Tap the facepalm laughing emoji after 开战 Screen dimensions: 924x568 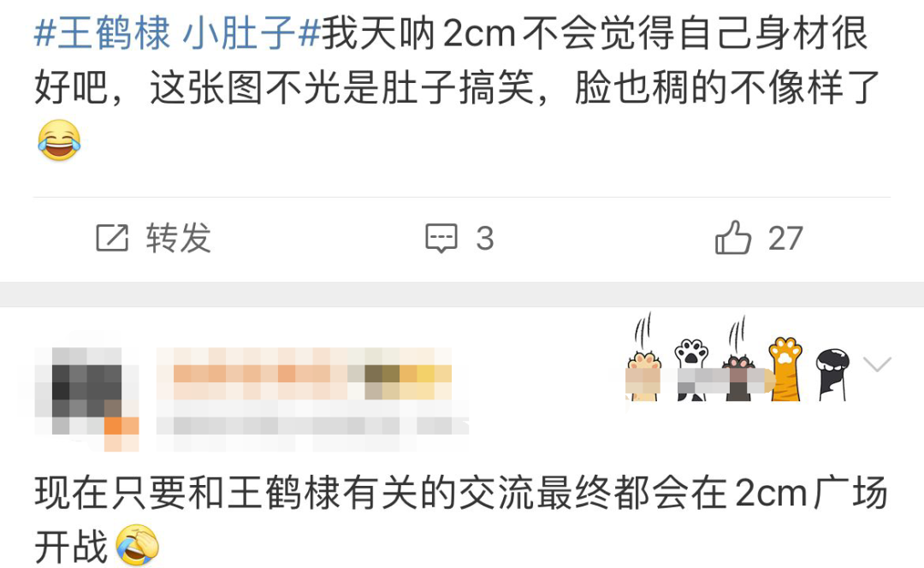tap(137, 544)
